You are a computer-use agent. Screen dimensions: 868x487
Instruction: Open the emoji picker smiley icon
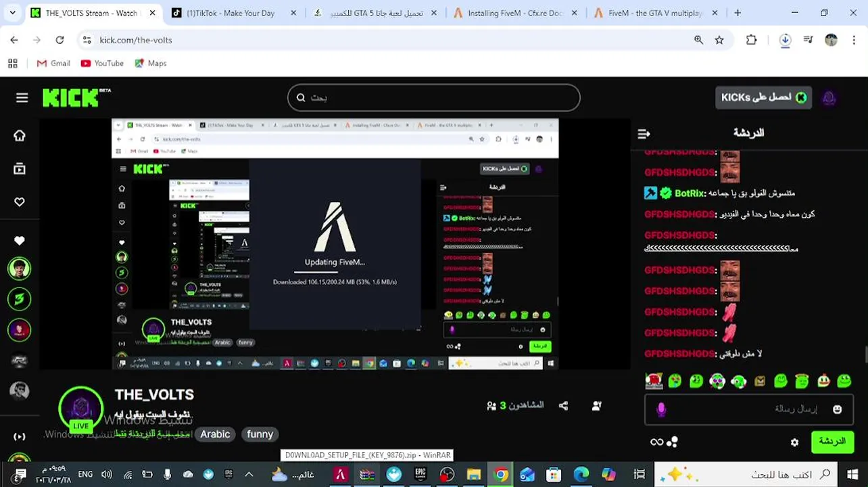[838, 409]
